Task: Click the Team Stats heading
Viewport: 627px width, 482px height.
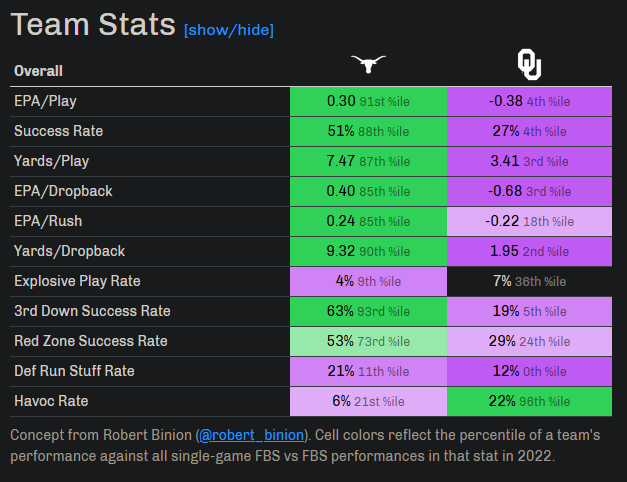Action: 92,27
